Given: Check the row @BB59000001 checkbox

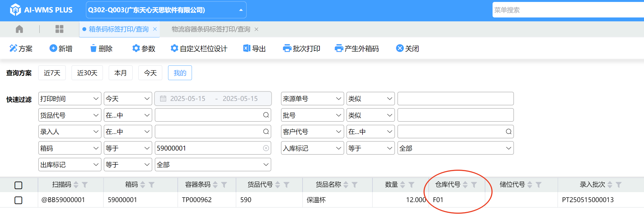Looking at the screenshot, I should click(x=18, y=200).
